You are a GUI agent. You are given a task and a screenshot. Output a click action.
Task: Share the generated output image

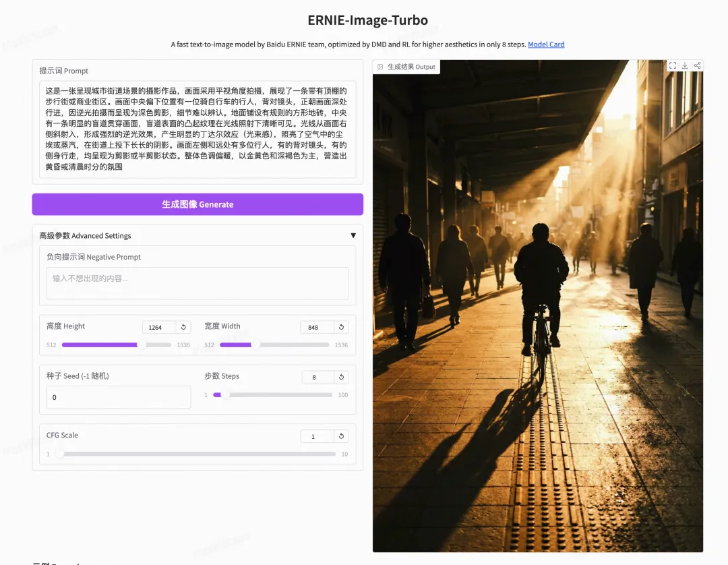(x=698, y=66)
